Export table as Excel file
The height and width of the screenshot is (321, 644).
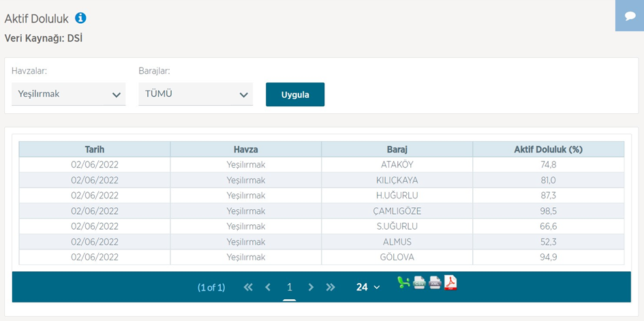pyautogui.click(x=403, y=283)
